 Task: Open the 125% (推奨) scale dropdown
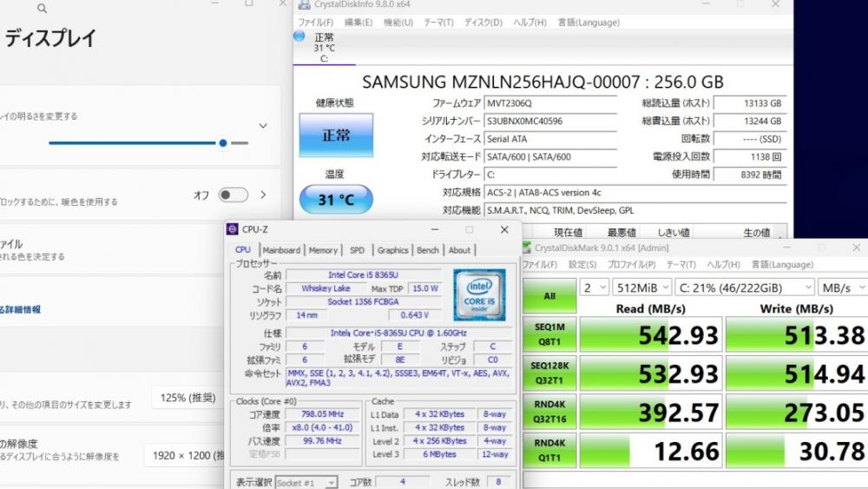(x=188, y=398)
